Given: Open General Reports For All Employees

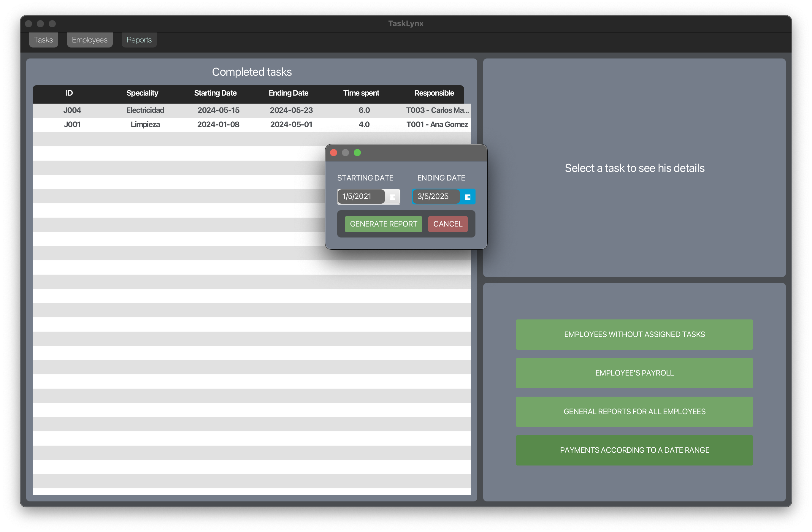Looking at the screenshot, I should click(634, 411).
